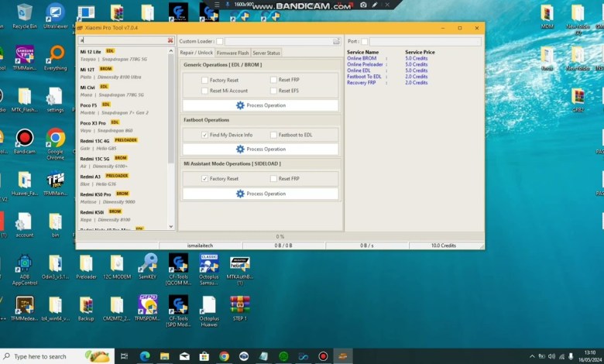The height and width of the screenshot is (364, 604).
Task: Run Process Operation for Mi Assistant Mode
Action: (261, 194)
